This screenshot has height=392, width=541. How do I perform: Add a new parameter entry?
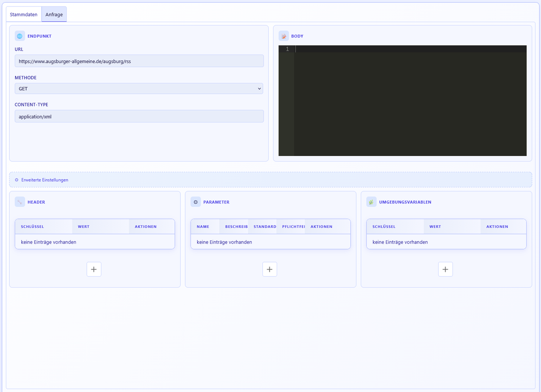(270, 269)
